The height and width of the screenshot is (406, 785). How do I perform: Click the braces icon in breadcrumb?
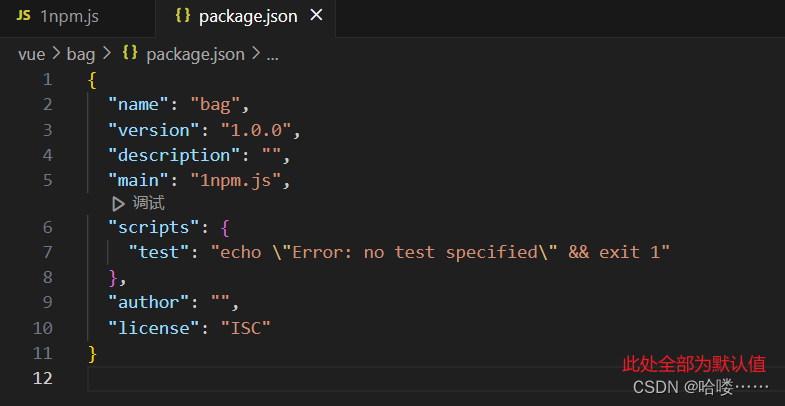[x=130, y=53]
